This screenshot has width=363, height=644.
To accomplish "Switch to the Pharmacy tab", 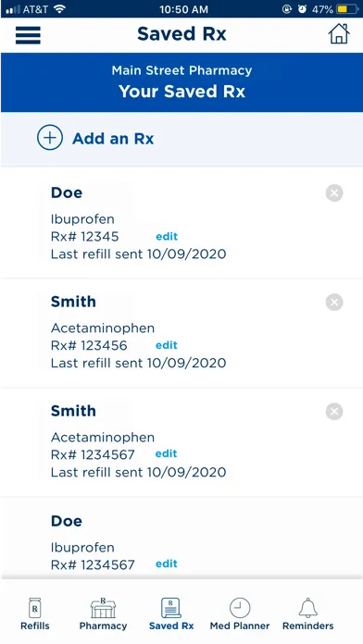I will click(x=103, y=613).
